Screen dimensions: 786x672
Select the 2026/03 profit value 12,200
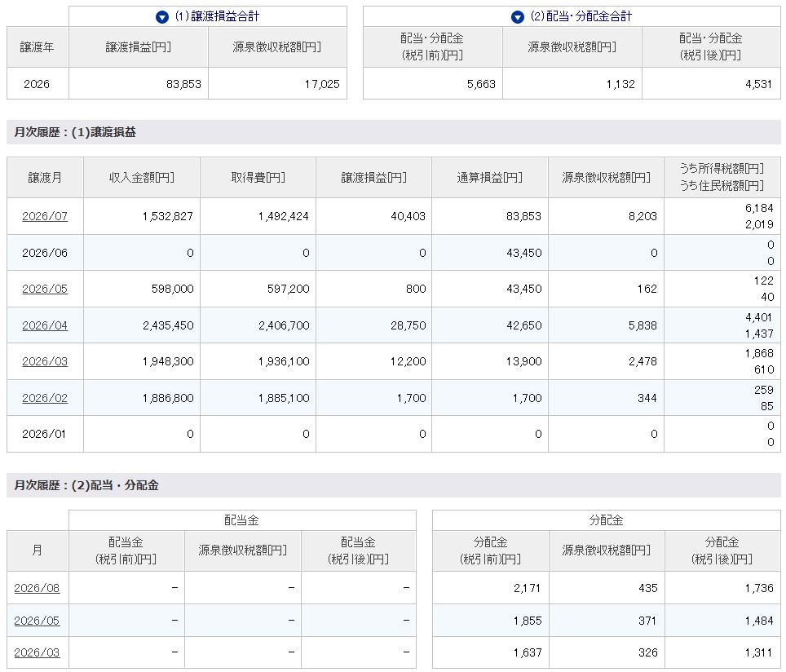pos(408,361)
